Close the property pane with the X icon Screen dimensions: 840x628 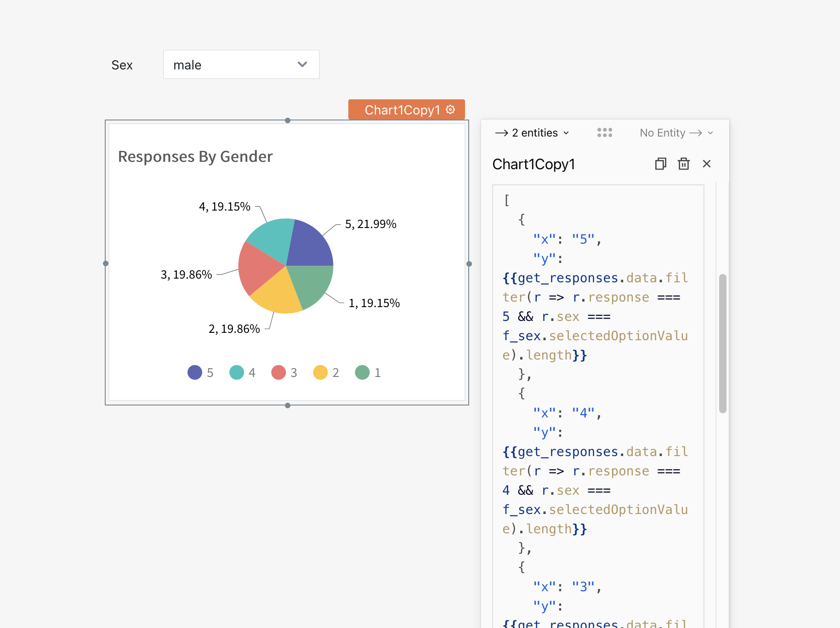706,164
